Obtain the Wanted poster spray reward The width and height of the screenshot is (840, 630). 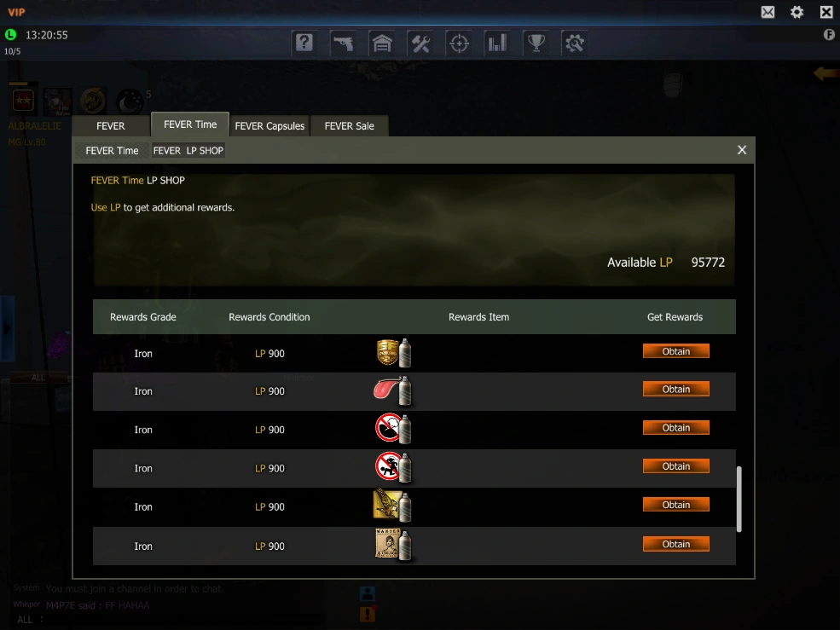676,544
